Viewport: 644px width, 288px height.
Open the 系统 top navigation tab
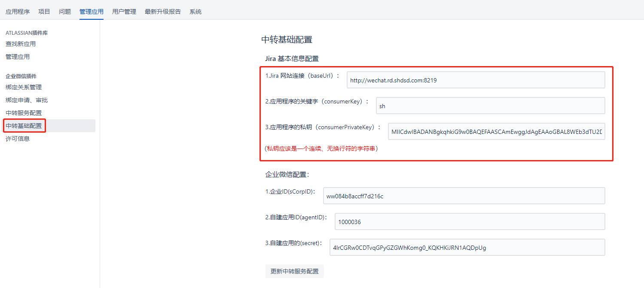pyautogui.click(x=195, y=12)
